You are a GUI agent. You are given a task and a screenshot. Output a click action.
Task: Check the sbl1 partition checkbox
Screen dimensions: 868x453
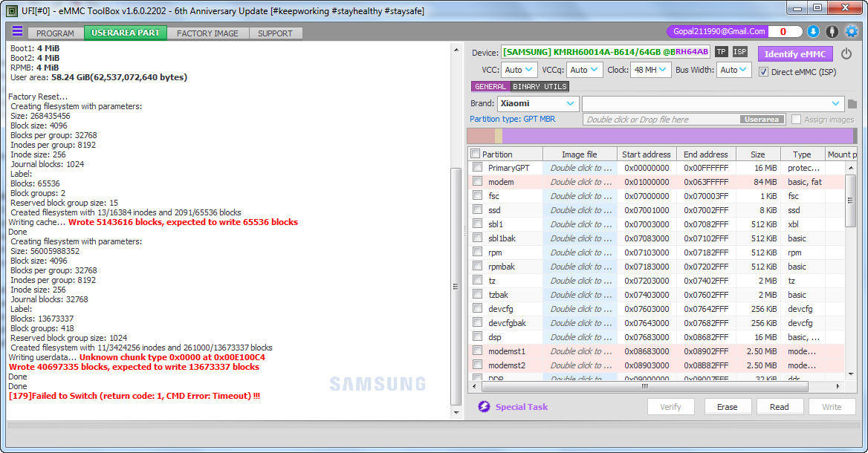tap(477, 224)
